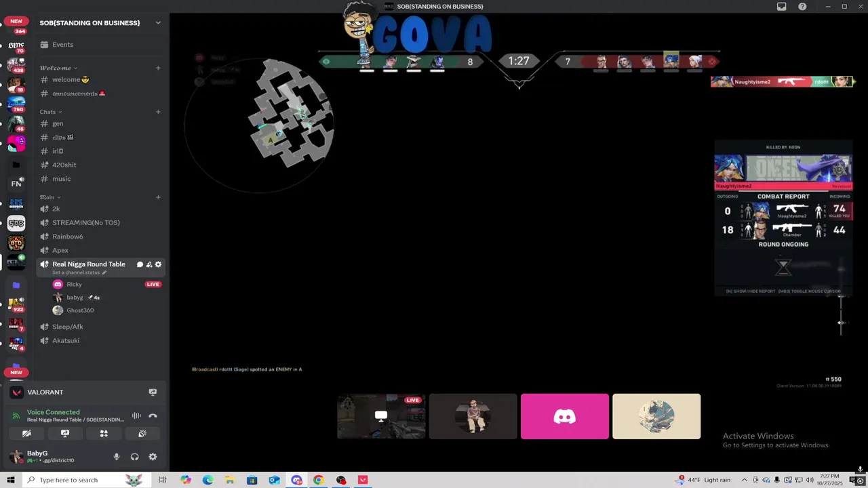The height and width of the screenshot is (488, 868).
Task: Open the welcome text channel
Action: pyautogui.click(x=100, y=80)
